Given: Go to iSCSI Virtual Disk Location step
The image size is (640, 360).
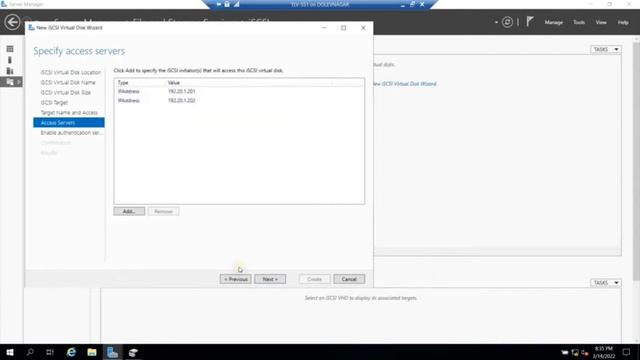Looking at the screenshot, I should pyautogui.click(x=71, y=72).
